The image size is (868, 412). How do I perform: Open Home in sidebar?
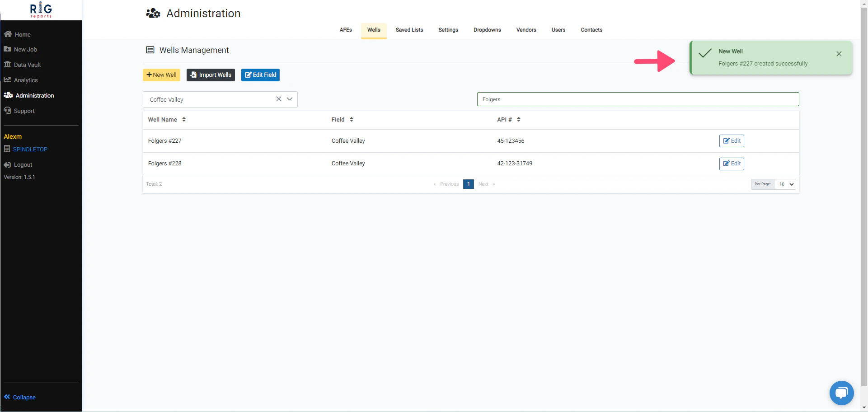23,34
